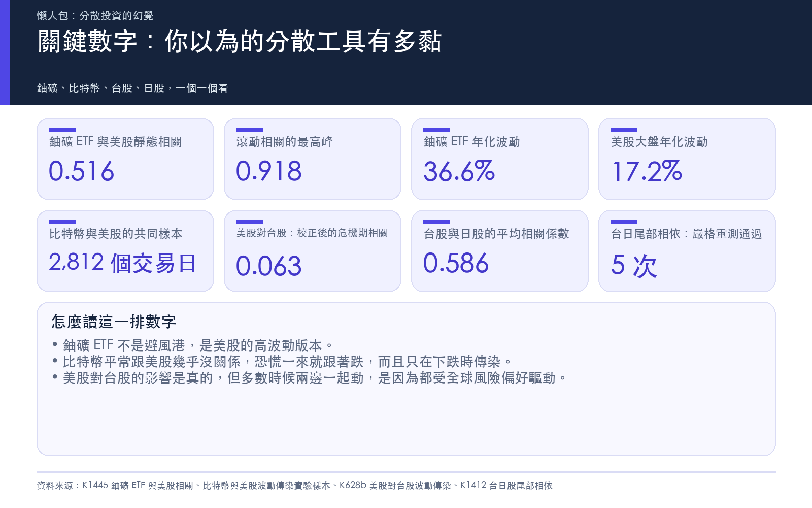
Task: Click the 資料來源 footer line
Action: pos(294,486)
